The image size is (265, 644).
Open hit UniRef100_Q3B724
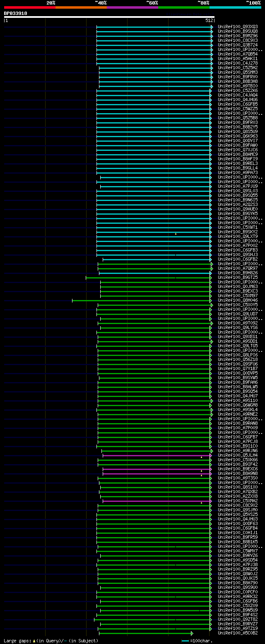pyautogui.click(x=238, y=45)
